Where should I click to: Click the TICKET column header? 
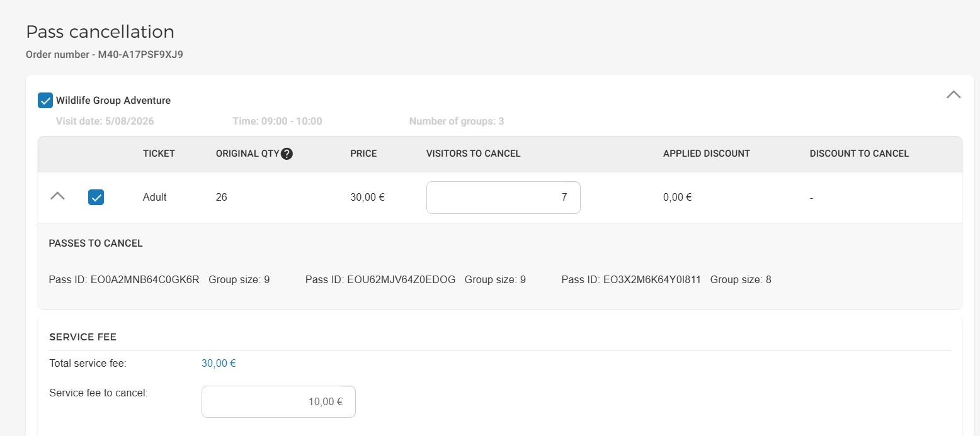tap(159, 154)
